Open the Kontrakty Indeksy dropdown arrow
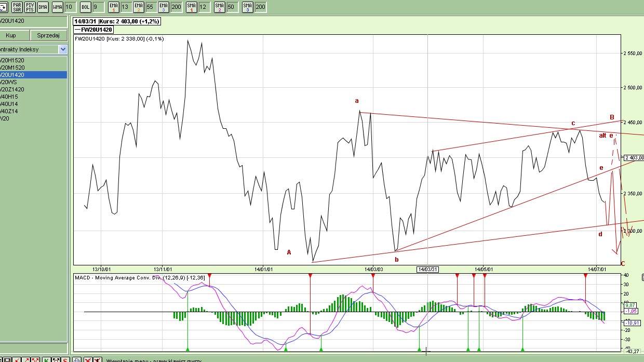Screen dimensions: 644x362 coord(63,49)
